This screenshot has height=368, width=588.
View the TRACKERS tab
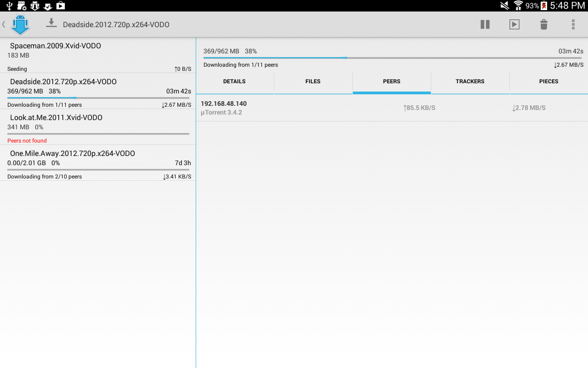point(470,81)
